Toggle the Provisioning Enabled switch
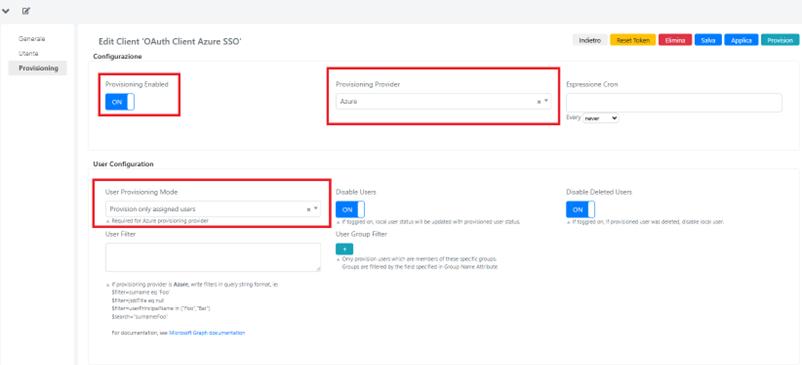The width and height of the screenshot is (802, 365). pos(120,102)
